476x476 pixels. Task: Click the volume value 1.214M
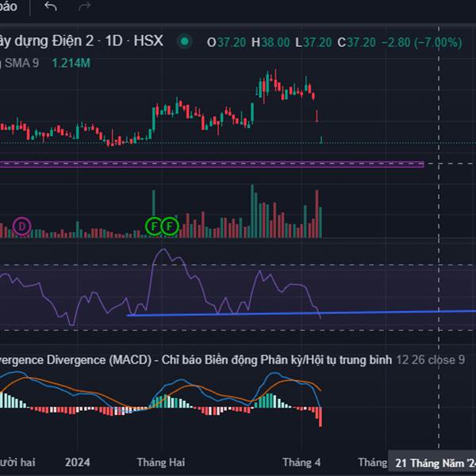(x=71, y=63)
